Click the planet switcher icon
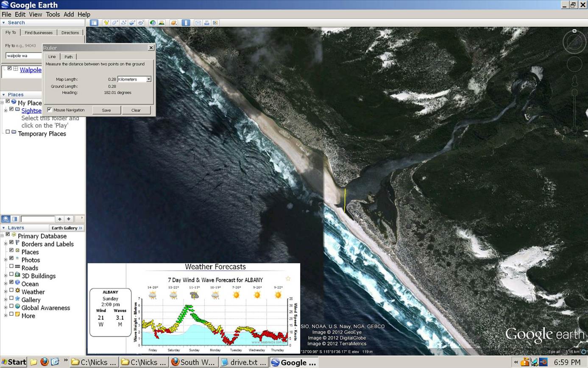 pos(173,23)
